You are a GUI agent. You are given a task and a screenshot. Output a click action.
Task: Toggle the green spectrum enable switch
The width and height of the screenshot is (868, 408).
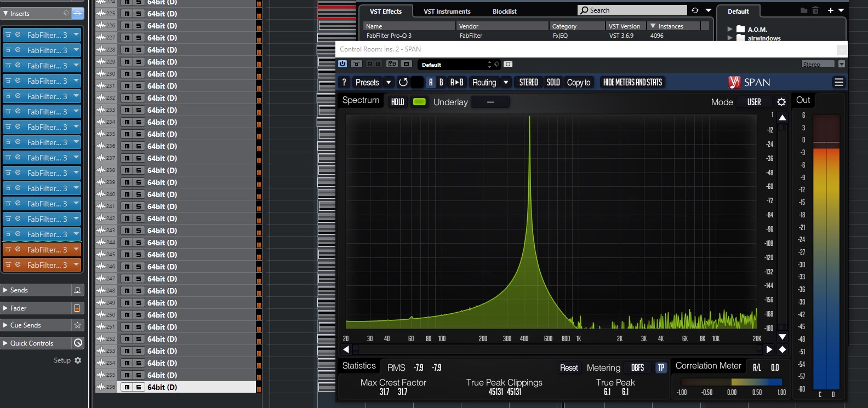pos(419,102)
